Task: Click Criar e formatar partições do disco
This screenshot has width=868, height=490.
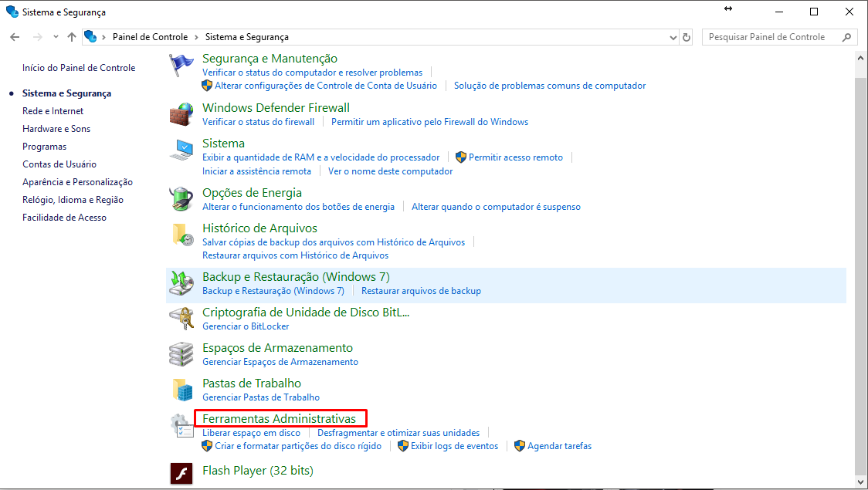Action: pyautogui.click(x=298, y=446)
